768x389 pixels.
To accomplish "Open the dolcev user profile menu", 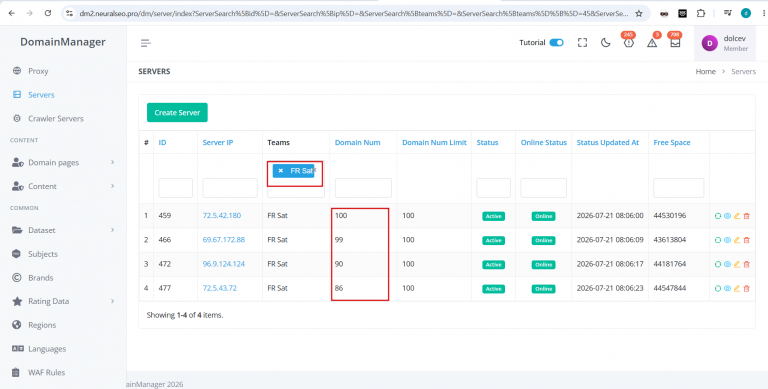I will [x=726, y=43].
